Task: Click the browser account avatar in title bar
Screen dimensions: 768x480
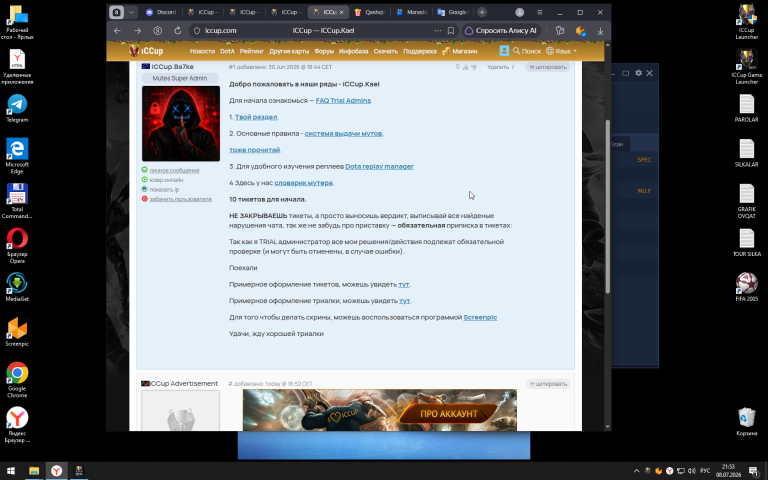Action: (x=520, y=12)
